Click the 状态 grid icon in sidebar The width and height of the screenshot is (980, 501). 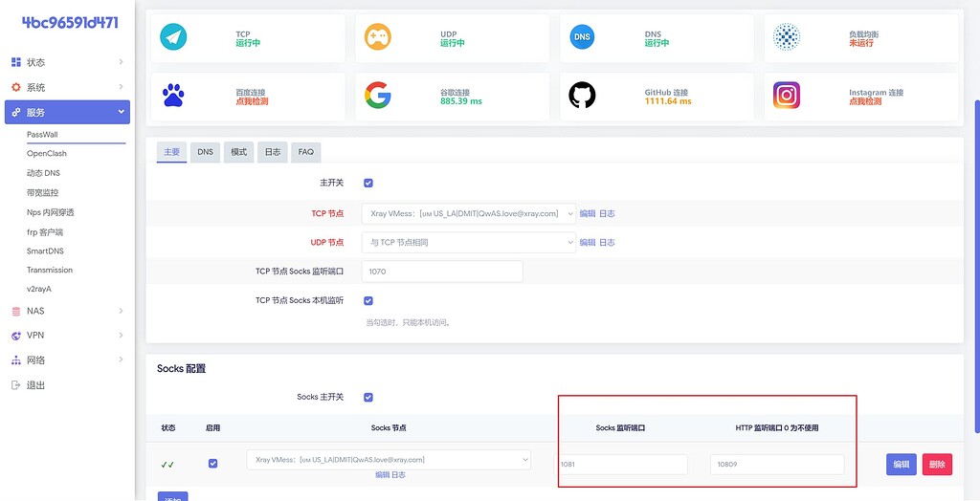click(x=16, y=62)
